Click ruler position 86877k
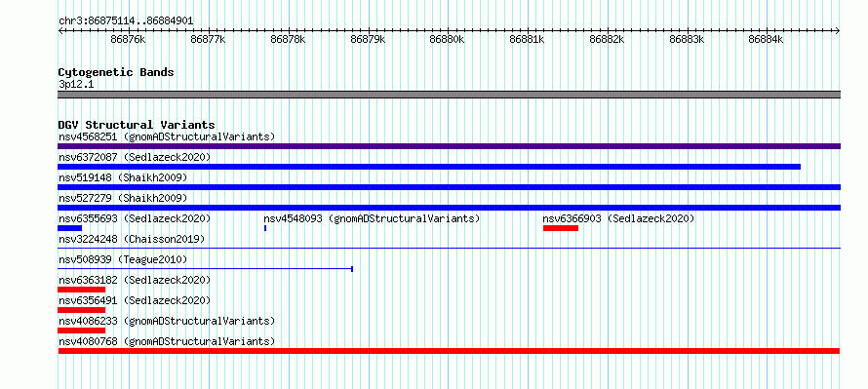 (x=208, y=39)
